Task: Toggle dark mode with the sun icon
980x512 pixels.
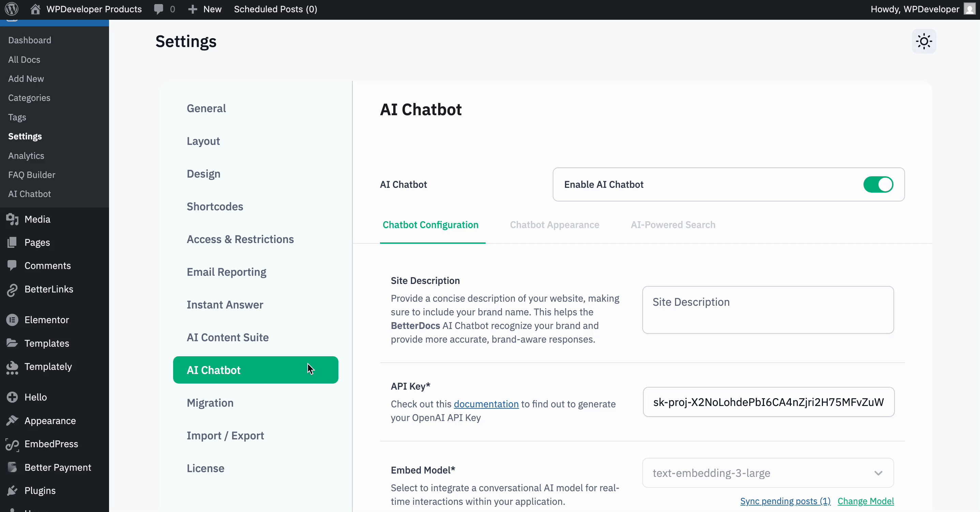Action: click(x=924, y=41)
